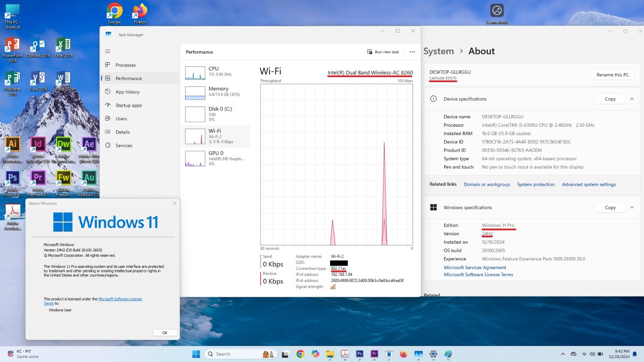Image resolution: width=644 pixels, height=362 pixels.
Task: Select the GPU 0 performance entry
Action: coord(216,158)
